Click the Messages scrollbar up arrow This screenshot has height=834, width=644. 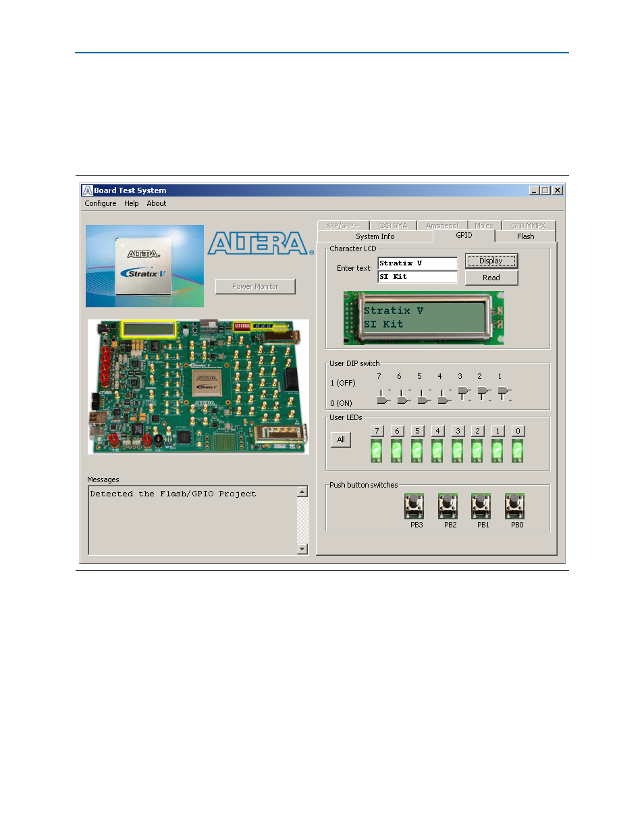[302, 492]
